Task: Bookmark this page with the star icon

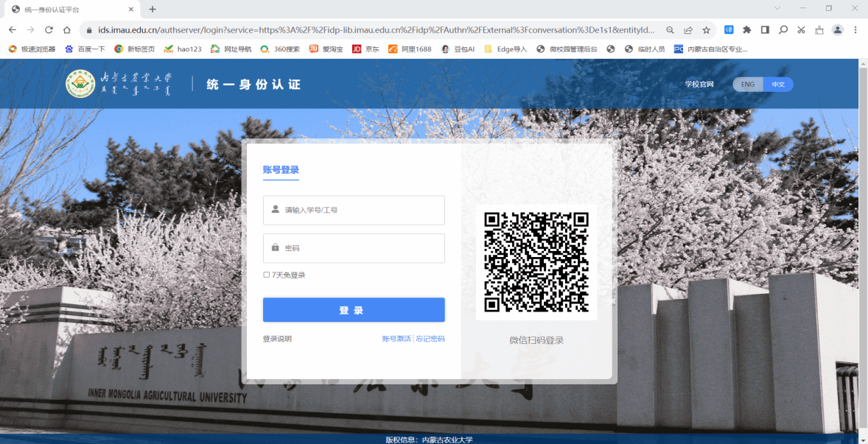Action: pyautogui.click(x=707, y=30)
